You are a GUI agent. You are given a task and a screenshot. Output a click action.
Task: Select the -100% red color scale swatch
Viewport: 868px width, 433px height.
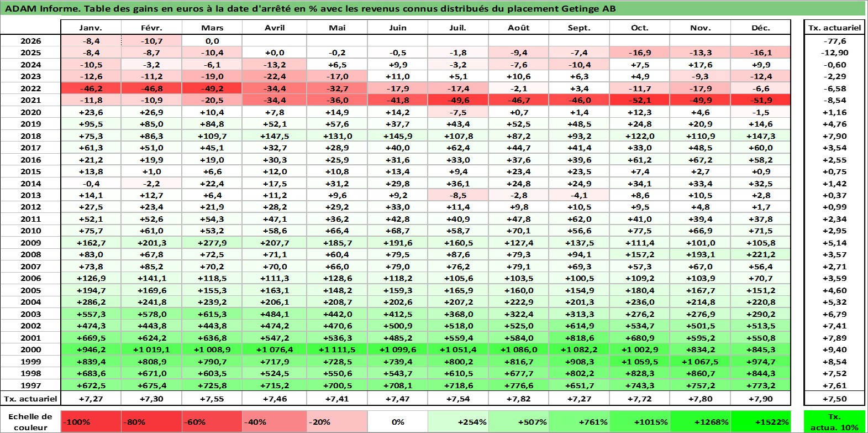click(91, 422)
